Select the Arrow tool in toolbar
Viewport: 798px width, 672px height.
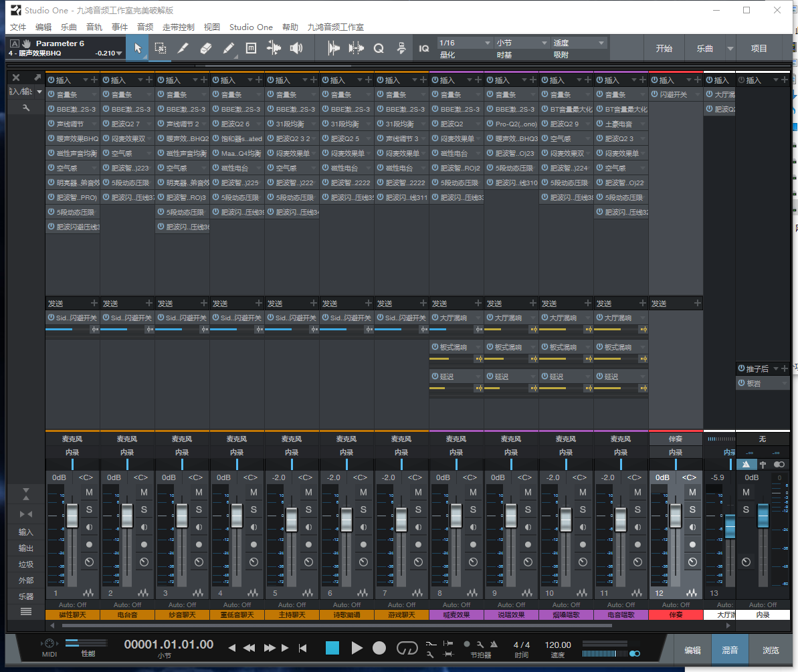(138, 48)
